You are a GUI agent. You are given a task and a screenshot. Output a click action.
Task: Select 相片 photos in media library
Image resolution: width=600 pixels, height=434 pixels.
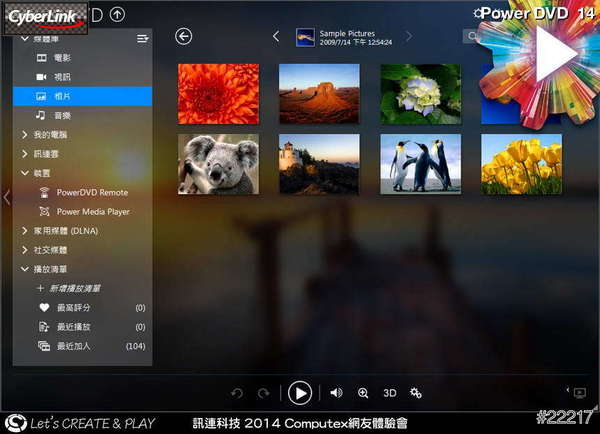point(83,96)
